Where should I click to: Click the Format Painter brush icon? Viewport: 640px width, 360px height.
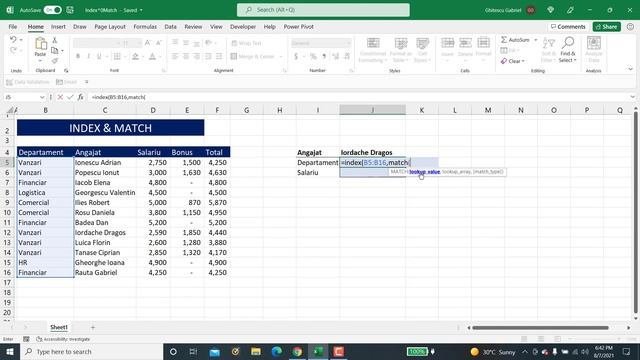point(54,61)
